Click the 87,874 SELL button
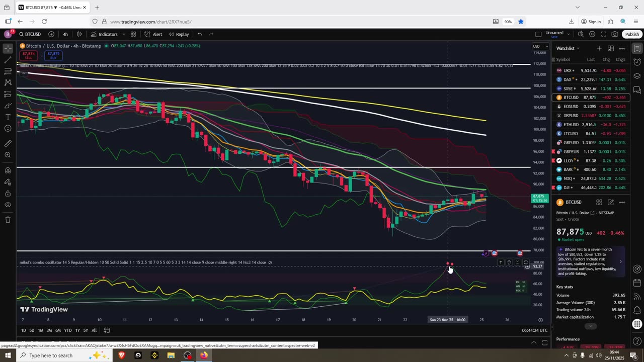This screenshot has width=644, height=362. click(x=29, y=55)
